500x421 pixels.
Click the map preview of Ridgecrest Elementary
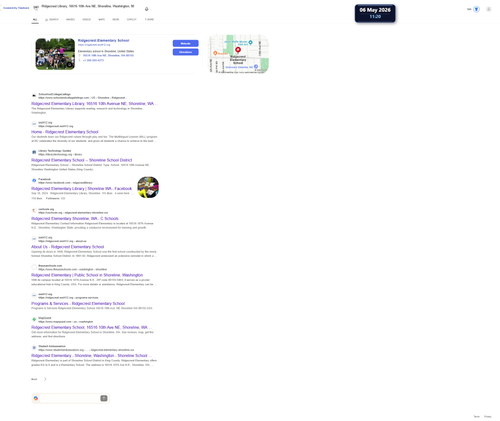[x=239, y=54]
